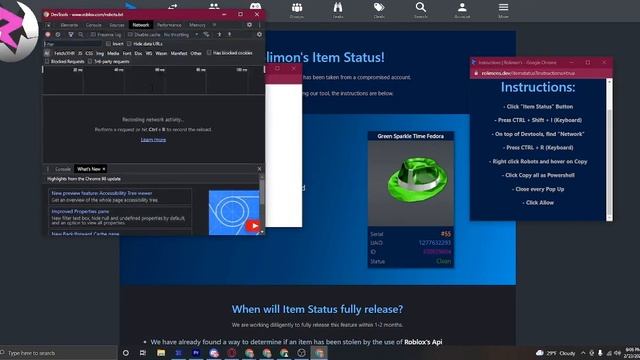Select the Network tab
Image resolution: width=640 pixels, height=360 pixels.
(x=141, y=25)
